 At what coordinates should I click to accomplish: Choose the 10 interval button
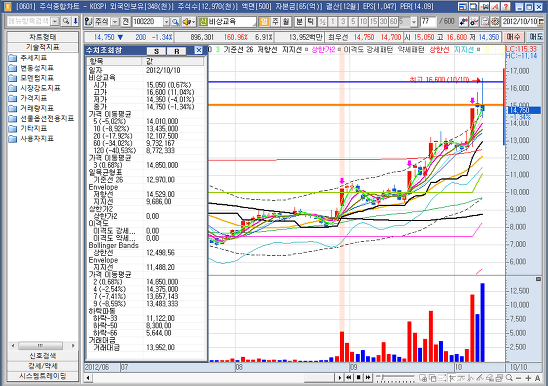tap(363, 22)
